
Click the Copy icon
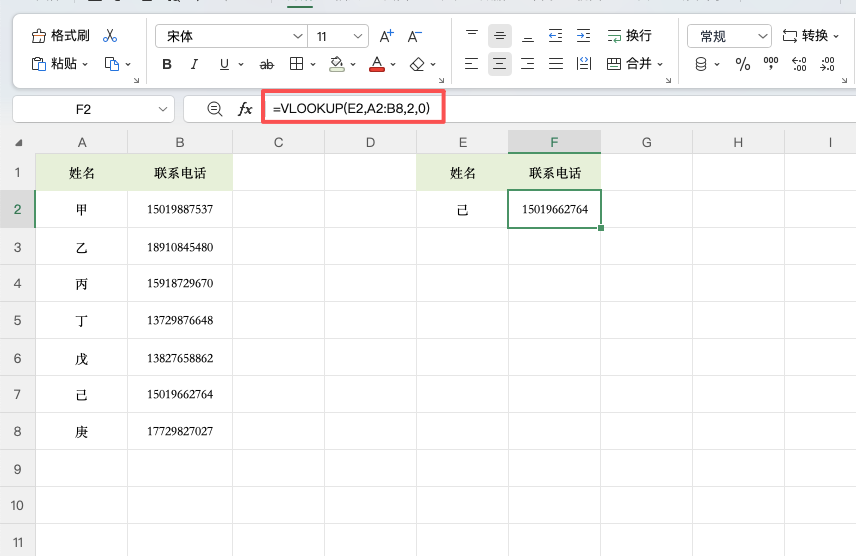pos(112,64)
